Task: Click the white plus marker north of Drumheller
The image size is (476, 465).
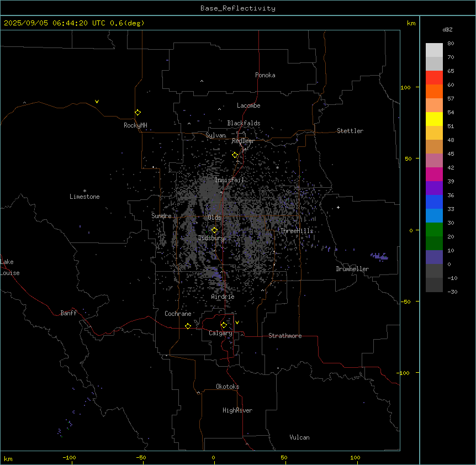Action: point(338,207)
